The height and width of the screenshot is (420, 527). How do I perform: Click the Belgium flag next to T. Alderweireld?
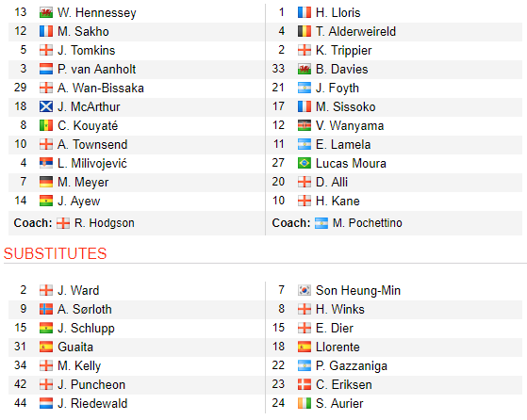[x=305, y=32]
